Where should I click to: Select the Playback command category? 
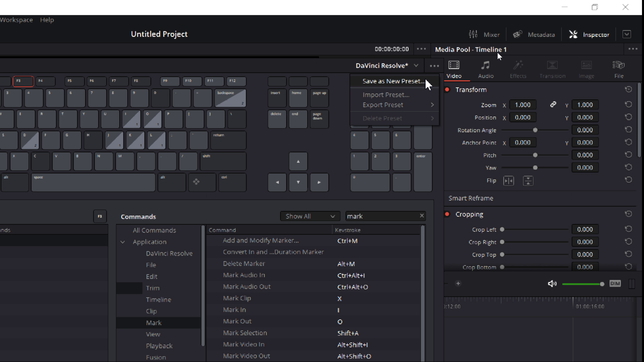point(159,346)
